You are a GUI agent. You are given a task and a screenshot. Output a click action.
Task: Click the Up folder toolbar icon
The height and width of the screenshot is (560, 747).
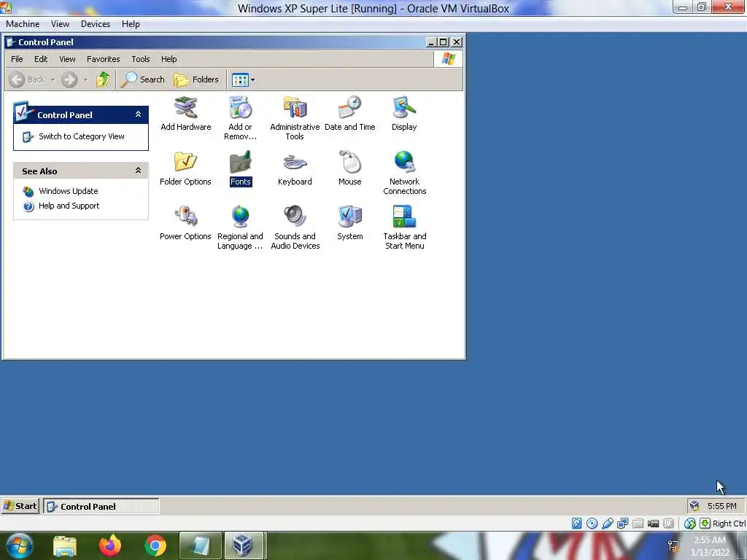point(103,79)
